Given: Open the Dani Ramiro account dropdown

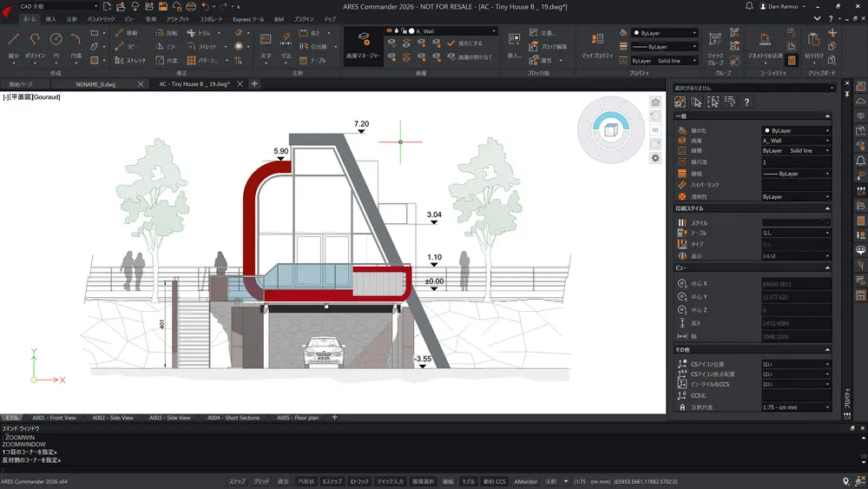Looking at the screenshot, I should tap(783, 6).
